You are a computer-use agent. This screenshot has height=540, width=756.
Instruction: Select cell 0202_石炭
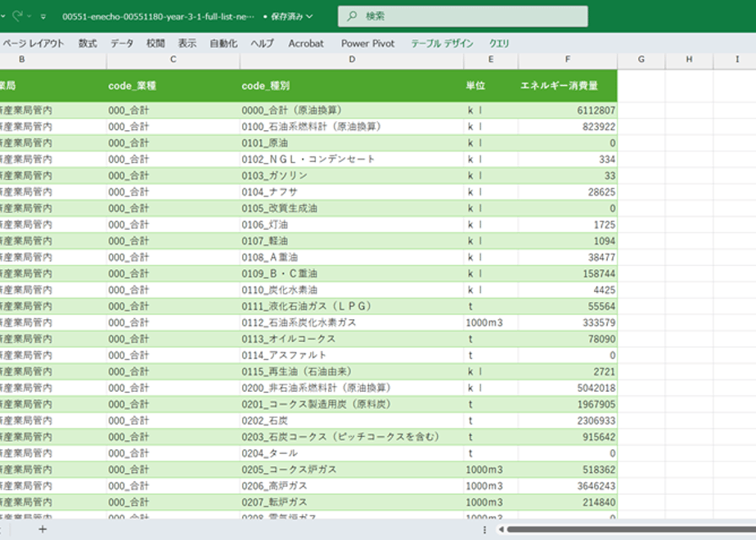[352, 421]
